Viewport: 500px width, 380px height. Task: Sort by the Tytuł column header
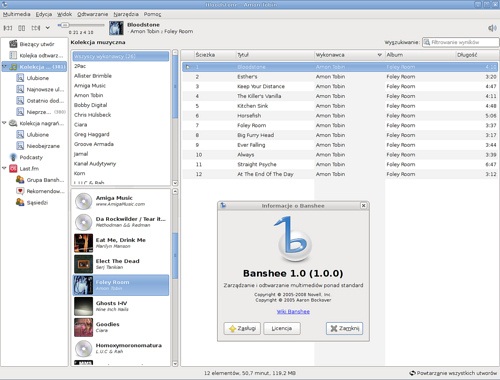point(275,55)
